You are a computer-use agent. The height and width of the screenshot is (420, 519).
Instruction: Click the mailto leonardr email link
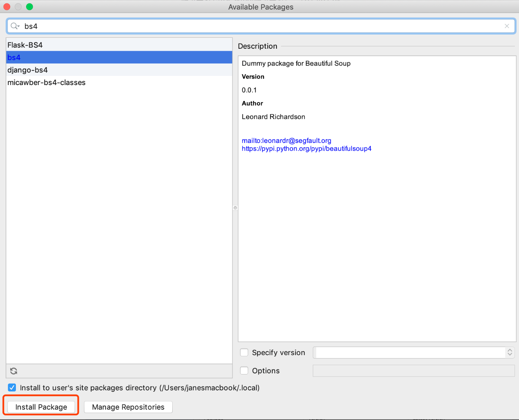286,140
